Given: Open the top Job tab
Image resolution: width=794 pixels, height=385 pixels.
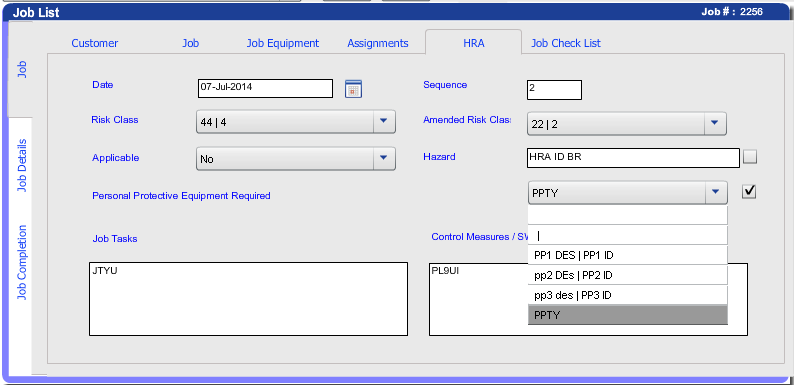Looking at the screenshot, I should click(191, 43).
